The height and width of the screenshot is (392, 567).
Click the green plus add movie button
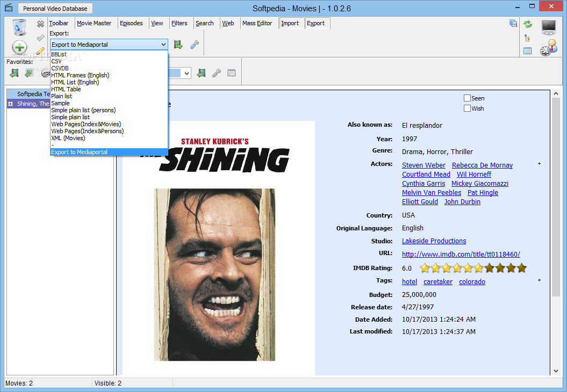(19, 47)
